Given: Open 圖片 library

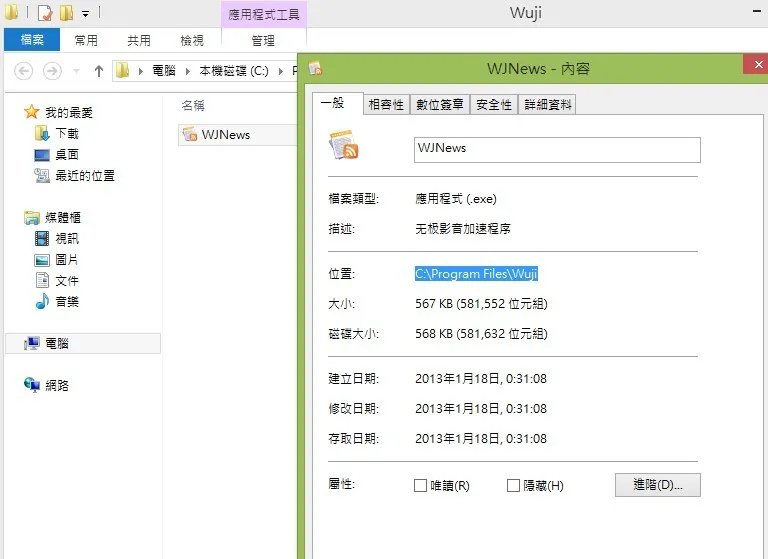Looking at the screenshot, I should tap(67, 260).
